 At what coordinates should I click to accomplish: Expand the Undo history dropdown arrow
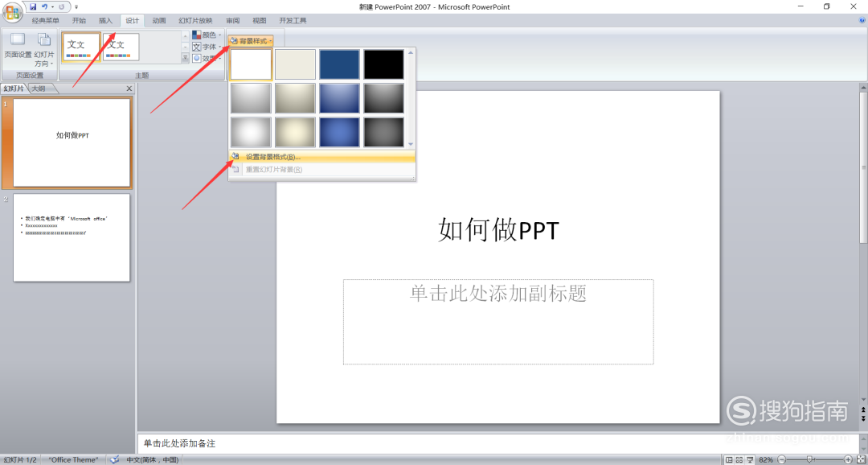coord(52,7)
